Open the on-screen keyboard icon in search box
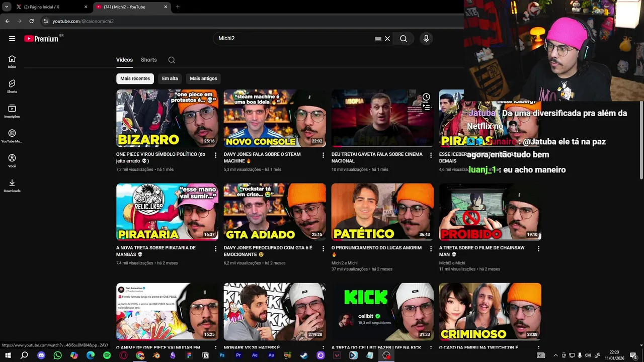The width and height of the screenshot is (644, 362). [378, 39]
